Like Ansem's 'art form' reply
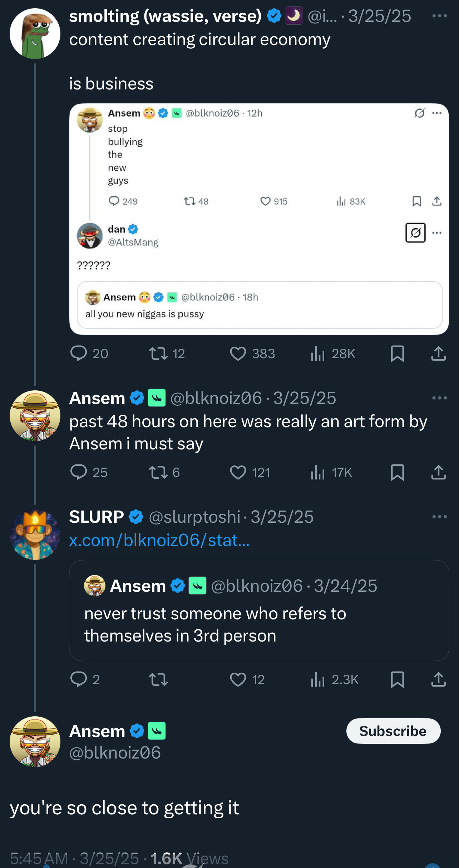 pos(238,472)
